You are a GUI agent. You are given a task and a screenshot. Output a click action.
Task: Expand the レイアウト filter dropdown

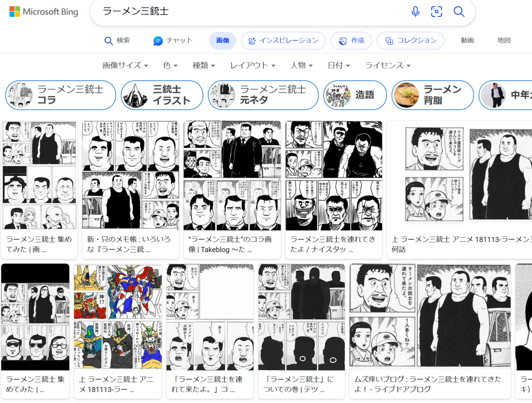point(253,65)
